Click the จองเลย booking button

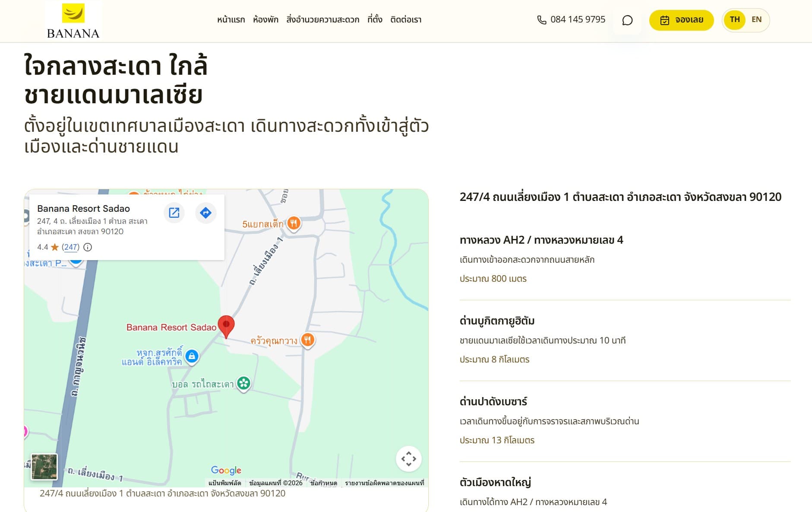(681, 20)
